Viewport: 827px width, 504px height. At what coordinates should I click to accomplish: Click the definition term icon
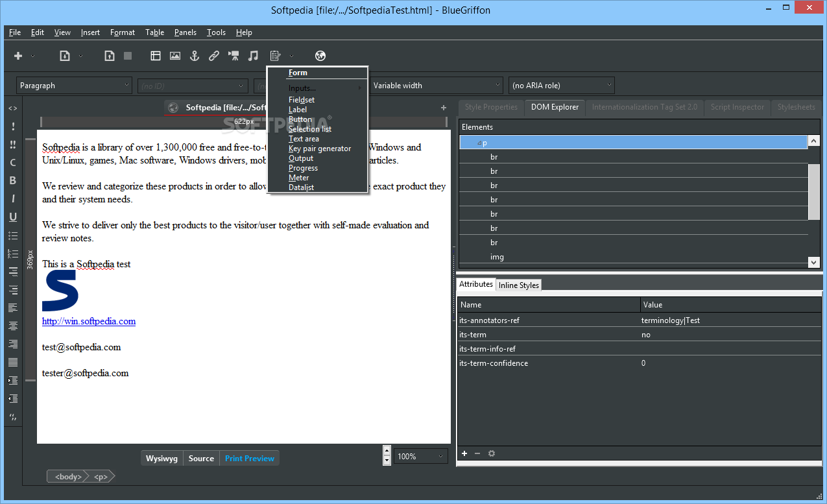[x=13, y=271]
